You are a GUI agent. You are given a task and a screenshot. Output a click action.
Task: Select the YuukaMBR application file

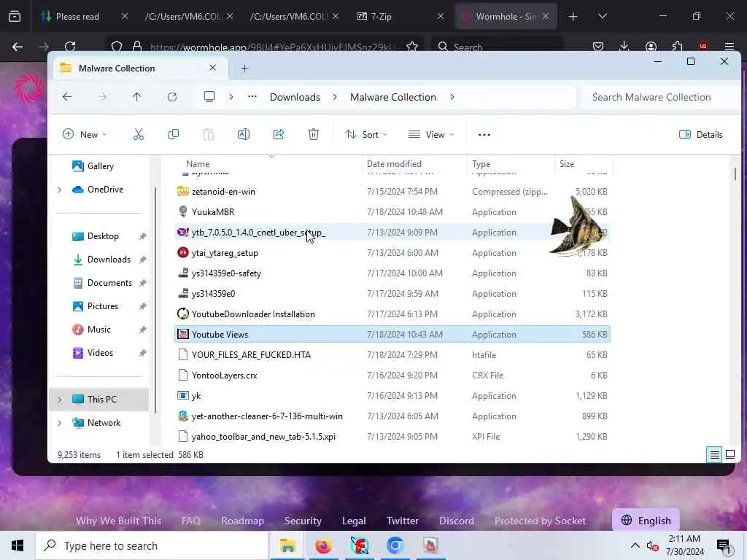(x=392, y=212)
